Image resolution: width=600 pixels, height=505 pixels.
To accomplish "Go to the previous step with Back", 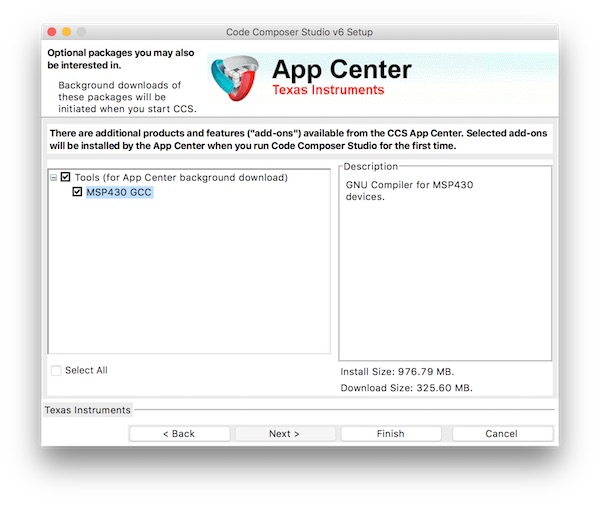I will pos(179,433).
